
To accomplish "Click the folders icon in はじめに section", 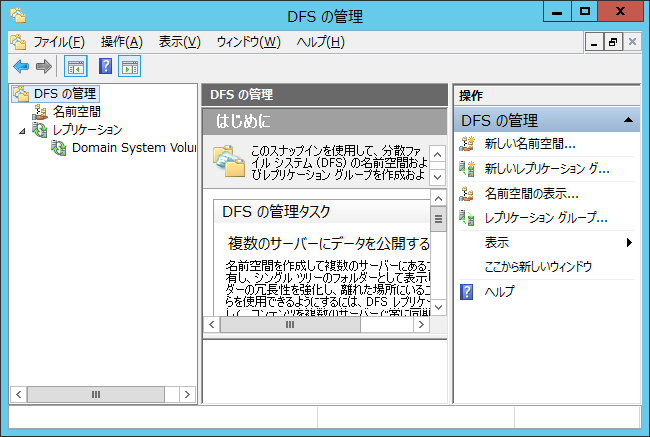I will [x=229, y=162].
